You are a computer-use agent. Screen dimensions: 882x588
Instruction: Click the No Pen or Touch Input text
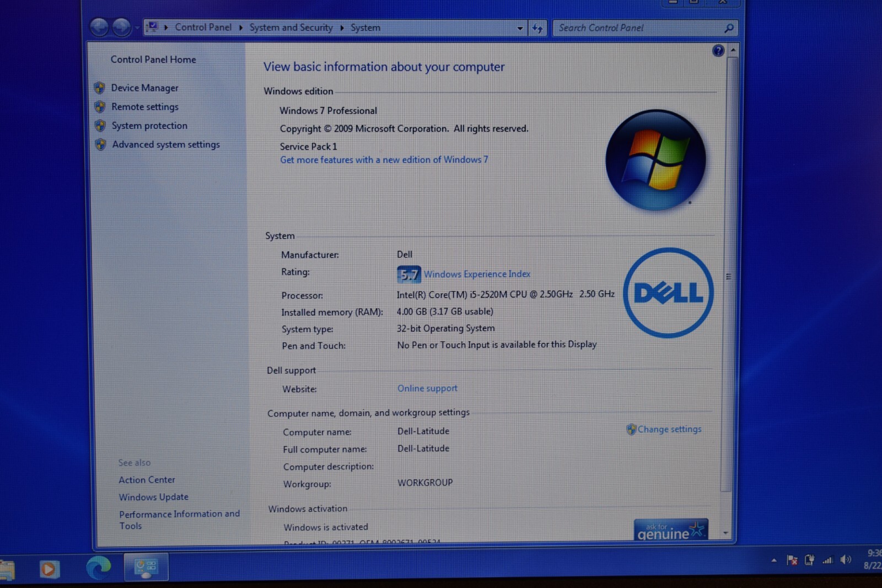tap(497, 344)
